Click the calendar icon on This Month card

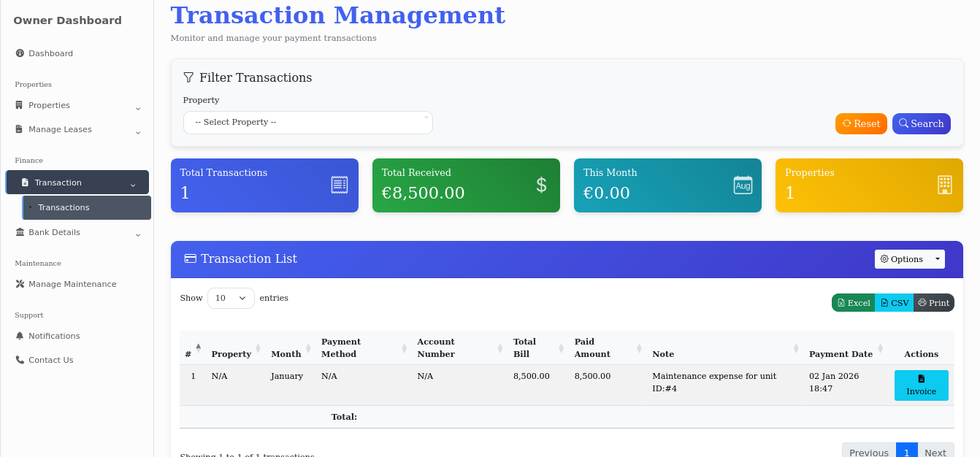click(743, 185)
